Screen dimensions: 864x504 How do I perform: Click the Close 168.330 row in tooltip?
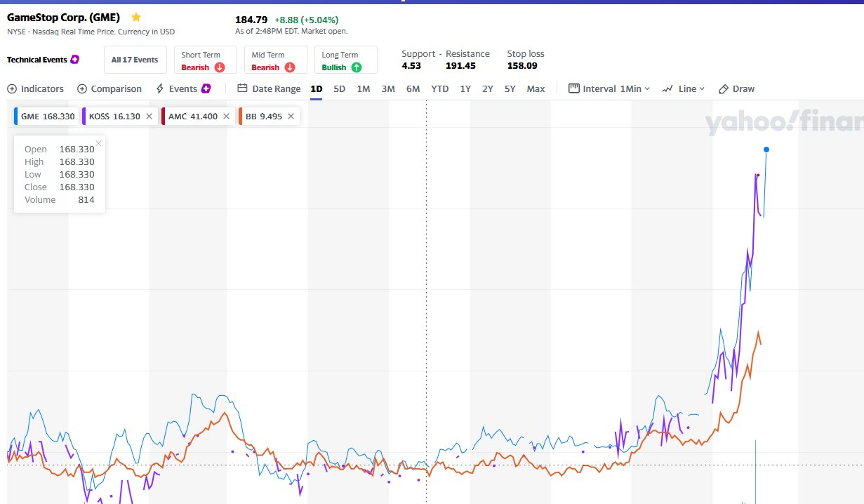(60, 187)
